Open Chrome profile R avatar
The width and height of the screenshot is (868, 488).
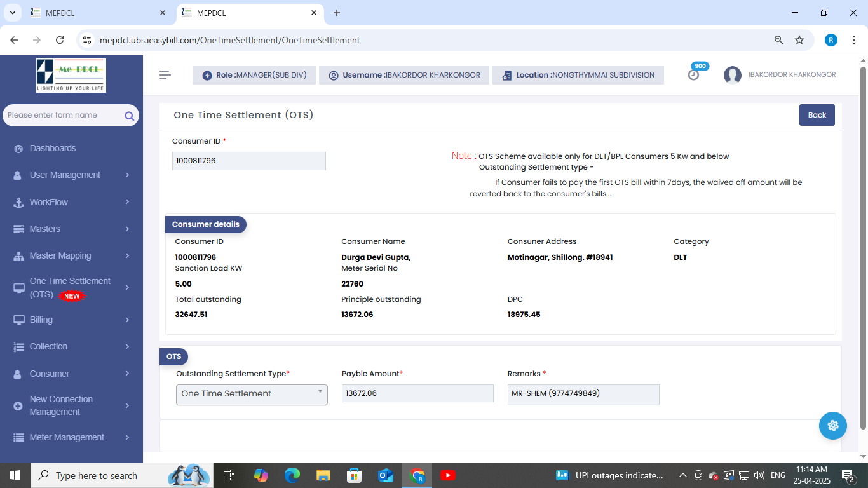831,40
